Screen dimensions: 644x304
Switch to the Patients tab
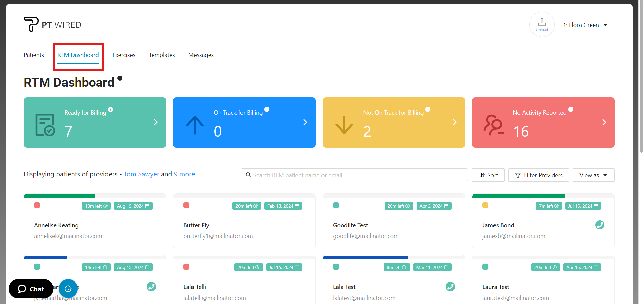pyautogui.click(x=34, y=55)
